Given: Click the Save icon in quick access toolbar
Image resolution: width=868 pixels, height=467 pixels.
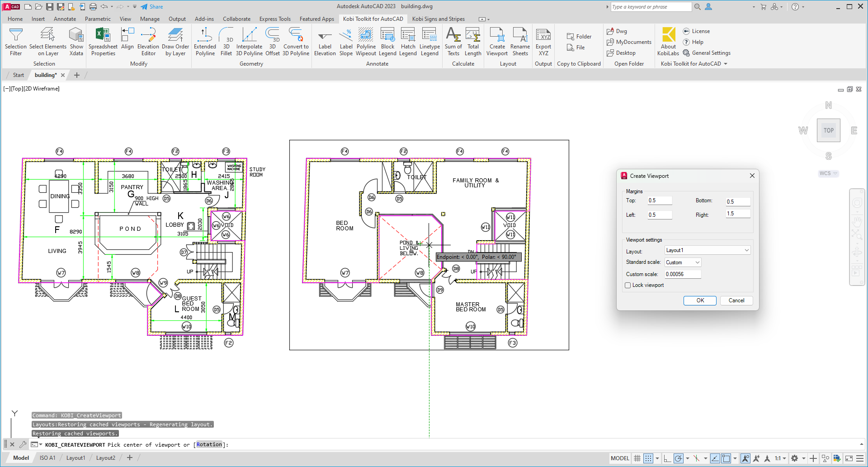Looking at the screenshot, I should (x=50, y=7).
